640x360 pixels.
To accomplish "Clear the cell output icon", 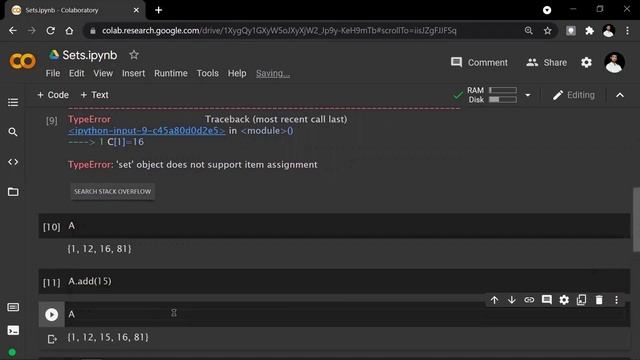I will [x=52, y=339].
